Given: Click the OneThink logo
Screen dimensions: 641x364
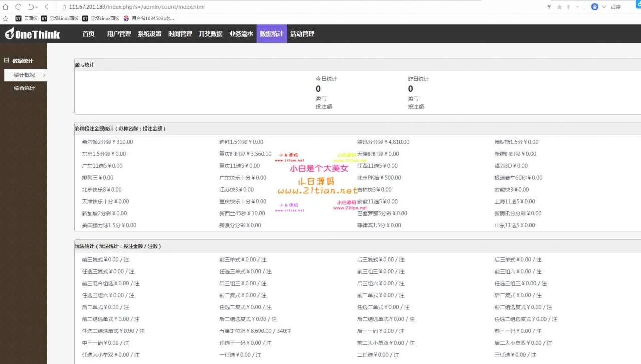Looking at the screenshot, I should 33,34.
